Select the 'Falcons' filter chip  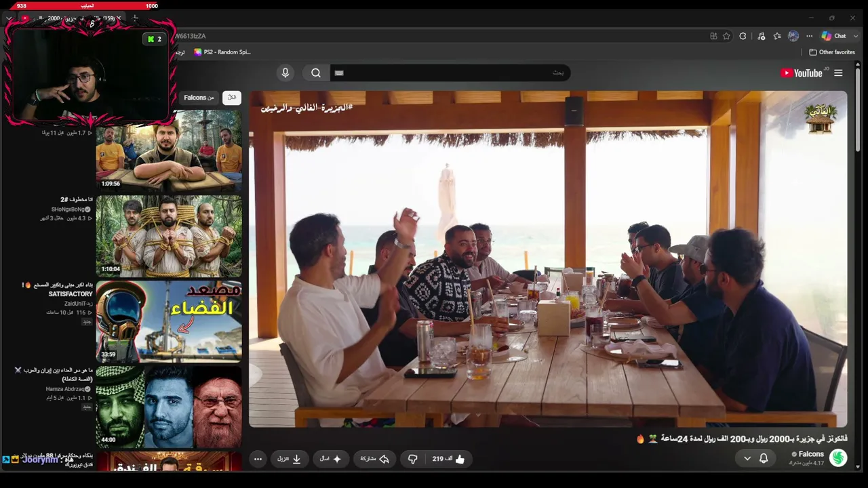pyautogui.click(x=199, y=98)
